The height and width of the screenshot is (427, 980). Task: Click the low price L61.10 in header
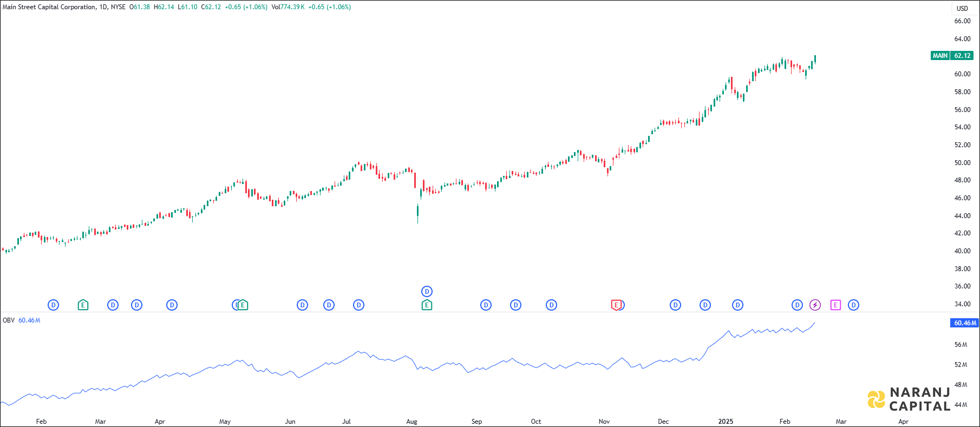point(187,7)
